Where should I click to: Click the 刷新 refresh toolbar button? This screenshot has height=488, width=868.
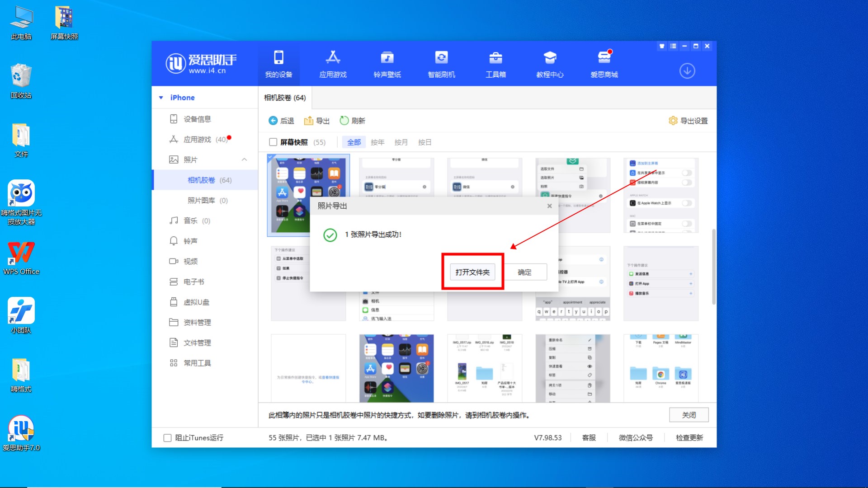click(352, 121)
